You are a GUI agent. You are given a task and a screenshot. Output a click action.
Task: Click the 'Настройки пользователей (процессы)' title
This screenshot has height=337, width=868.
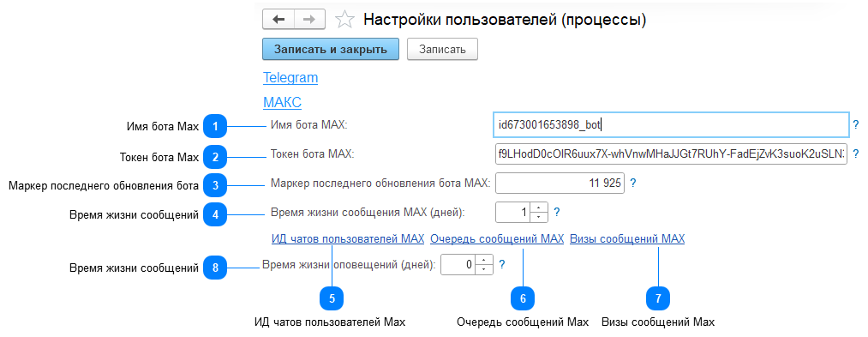(x=505, y=21)
